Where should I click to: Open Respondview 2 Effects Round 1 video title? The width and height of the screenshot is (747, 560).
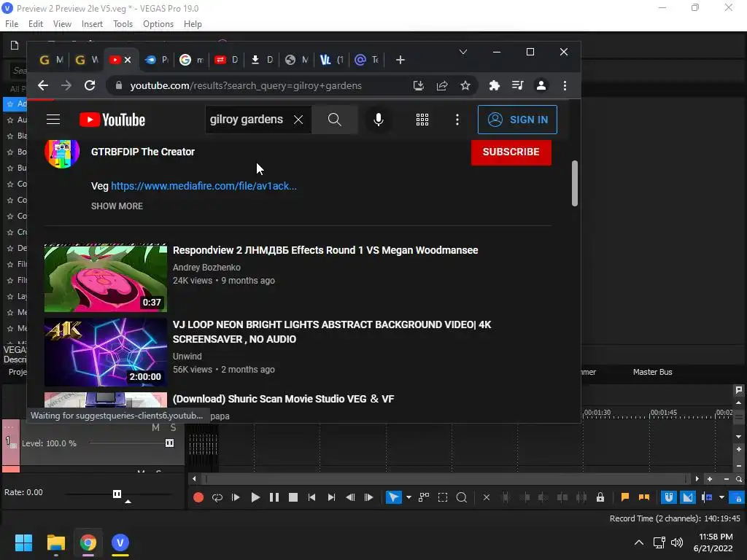[x=325, y=251]
